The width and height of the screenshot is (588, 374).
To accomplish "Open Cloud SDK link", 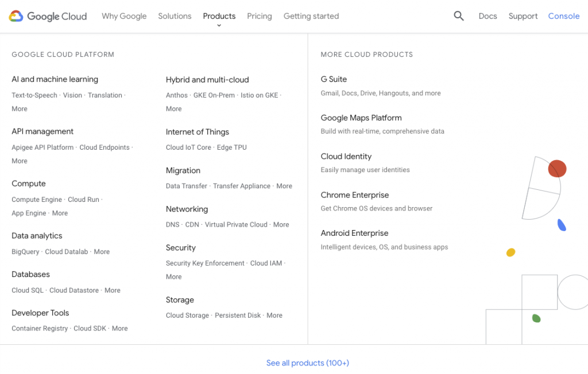I will click(x=90, y=328).
